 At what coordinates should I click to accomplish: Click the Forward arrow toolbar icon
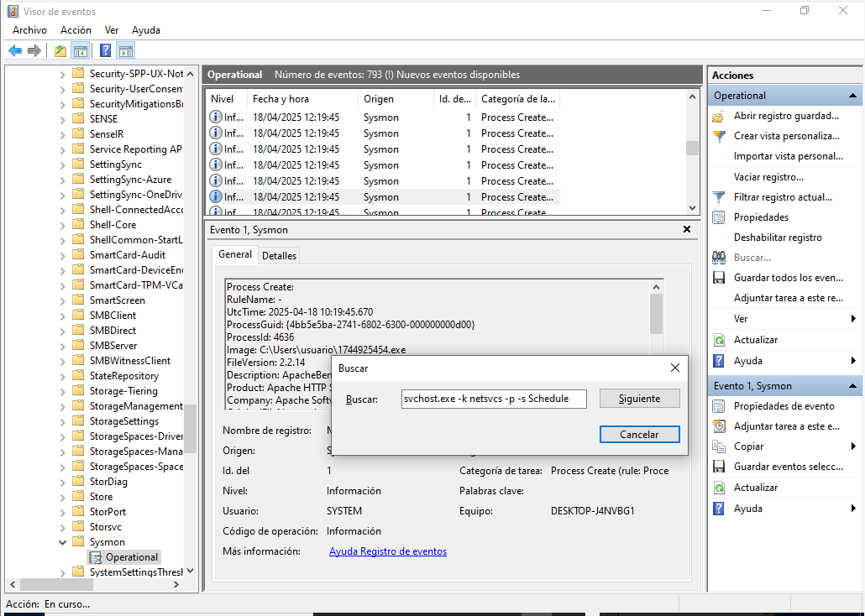(x=34, y=51)
